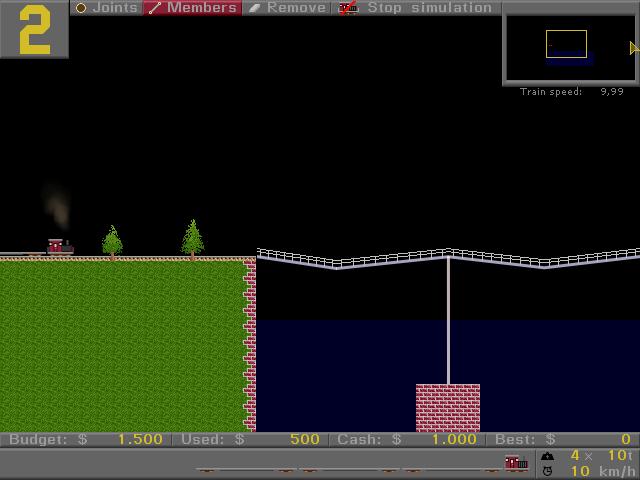Click the train icon in bottom bar

(516, 463)
